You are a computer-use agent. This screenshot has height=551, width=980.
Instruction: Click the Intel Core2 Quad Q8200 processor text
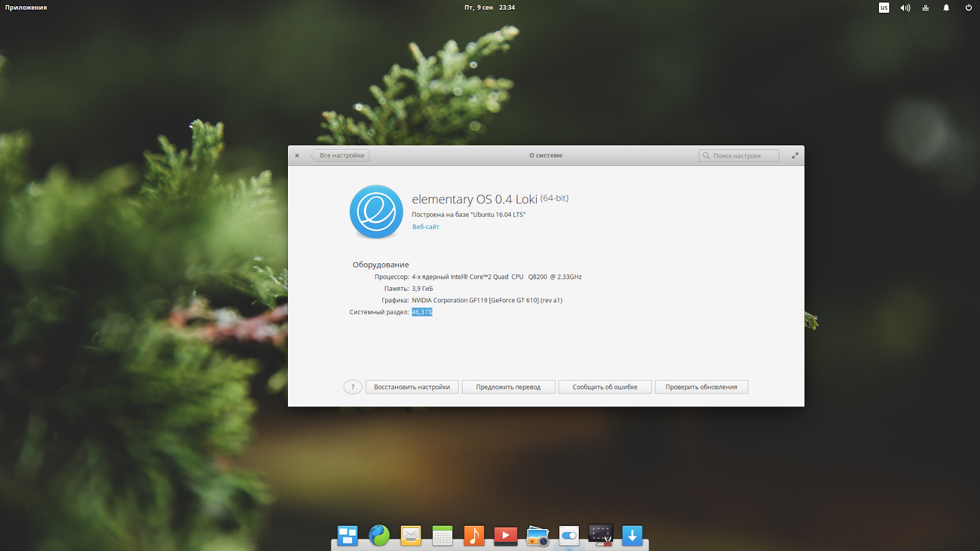[497, 277]
